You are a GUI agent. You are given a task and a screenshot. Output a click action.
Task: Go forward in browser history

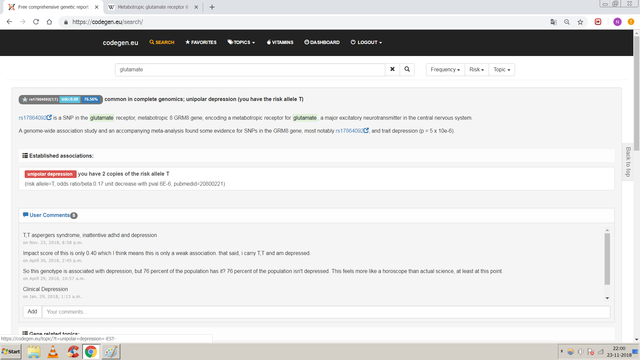[x=22, y=22]
